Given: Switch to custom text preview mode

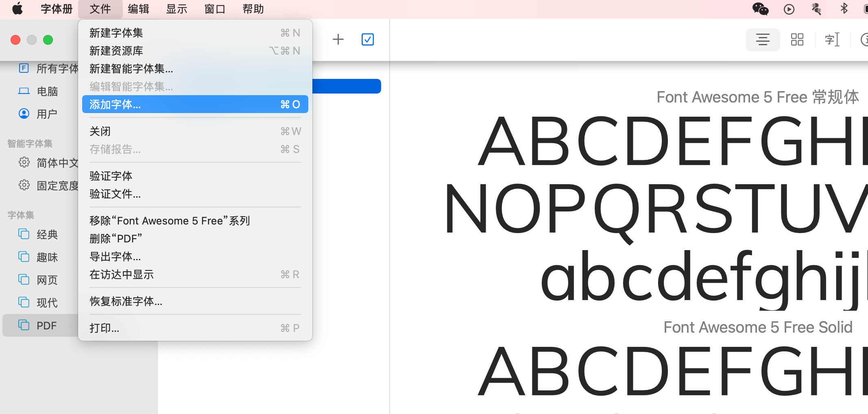Looking at the screenshot, I should (832, 39).
